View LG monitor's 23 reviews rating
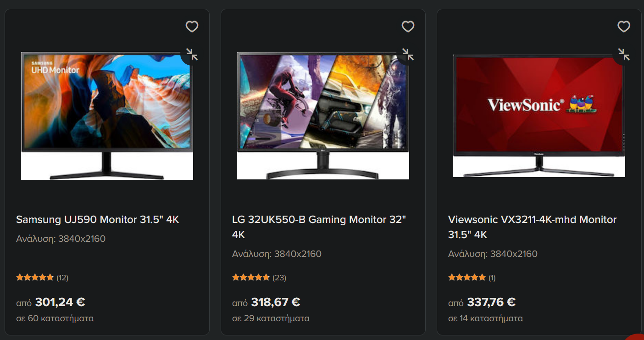The width and height of the screenshot is (644, 340). click(259, 278)
